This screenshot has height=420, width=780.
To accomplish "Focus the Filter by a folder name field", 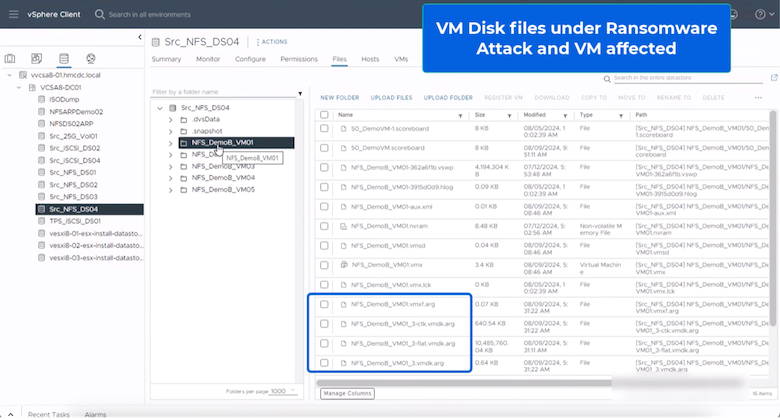I will tap(224, 92).
